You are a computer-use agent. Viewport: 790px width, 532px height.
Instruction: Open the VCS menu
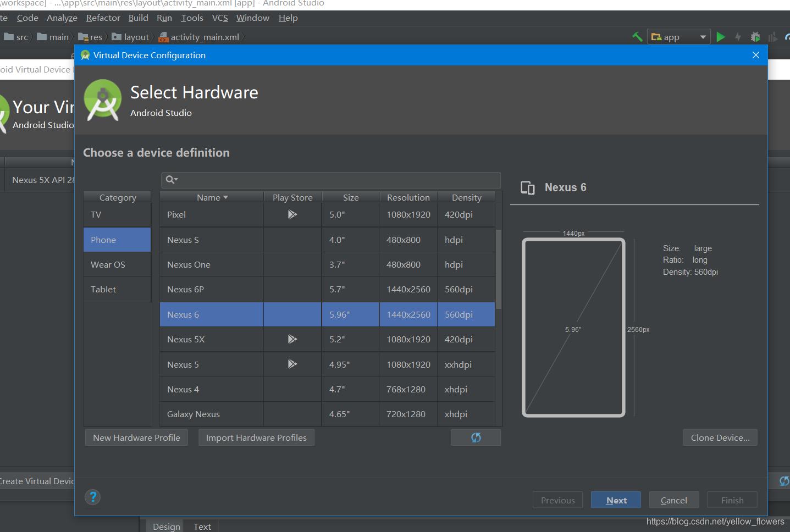click(x=220, y=18)
